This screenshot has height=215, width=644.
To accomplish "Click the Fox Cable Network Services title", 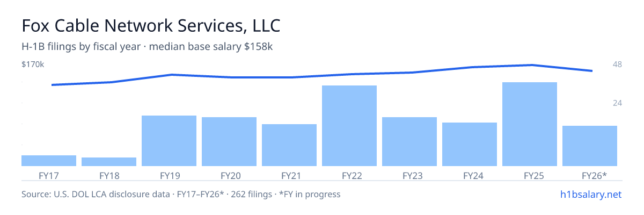I will (x=151, y=25).
